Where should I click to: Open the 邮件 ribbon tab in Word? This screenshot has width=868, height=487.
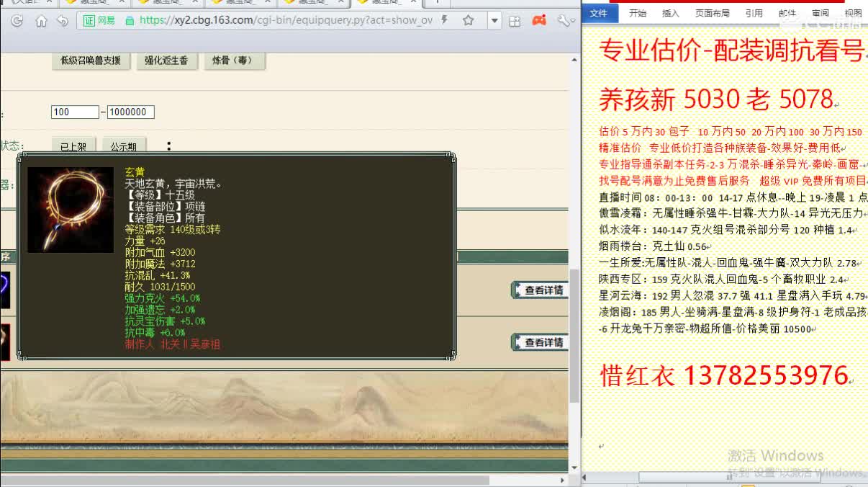(x=787, y=13)
